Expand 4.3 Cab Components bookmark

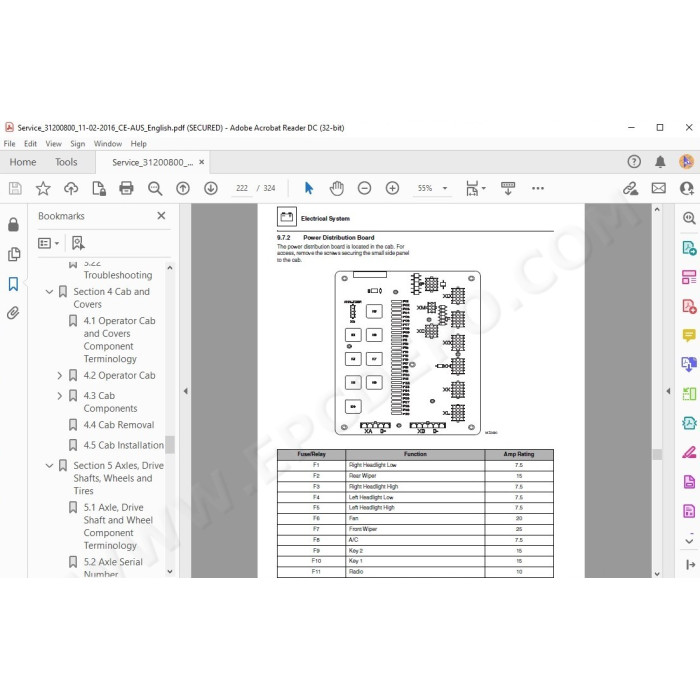(x=60, y=396)
